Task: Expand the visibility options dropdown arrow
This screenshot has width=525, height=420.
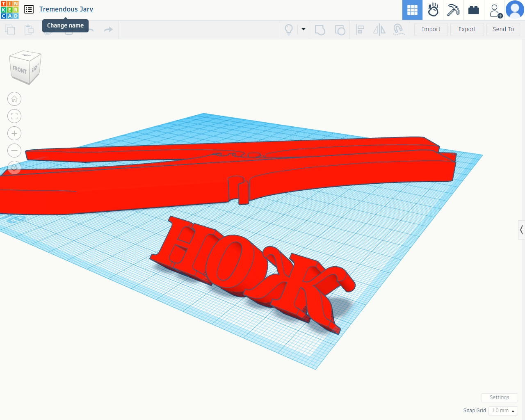Action: click(x=304, y=29)
